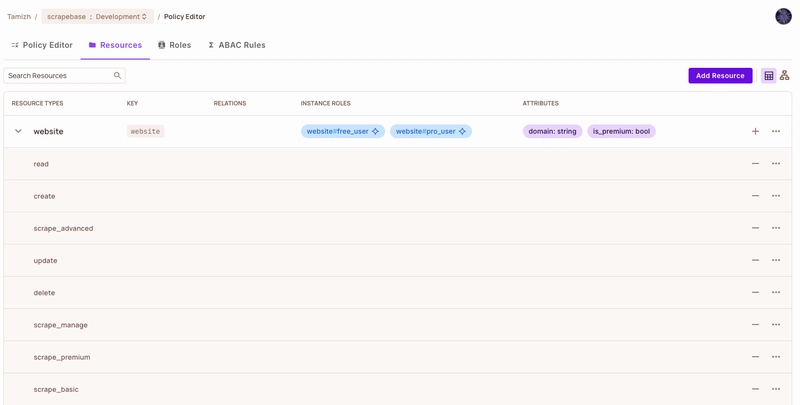Click Tamizh breadcrumb link

[x=19, y=17]
